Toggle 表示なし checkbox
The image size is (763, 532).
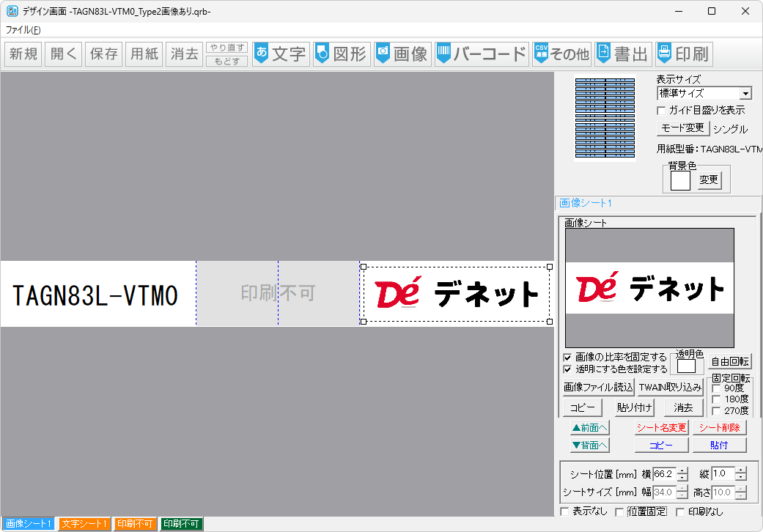click(x=564, y=511)
